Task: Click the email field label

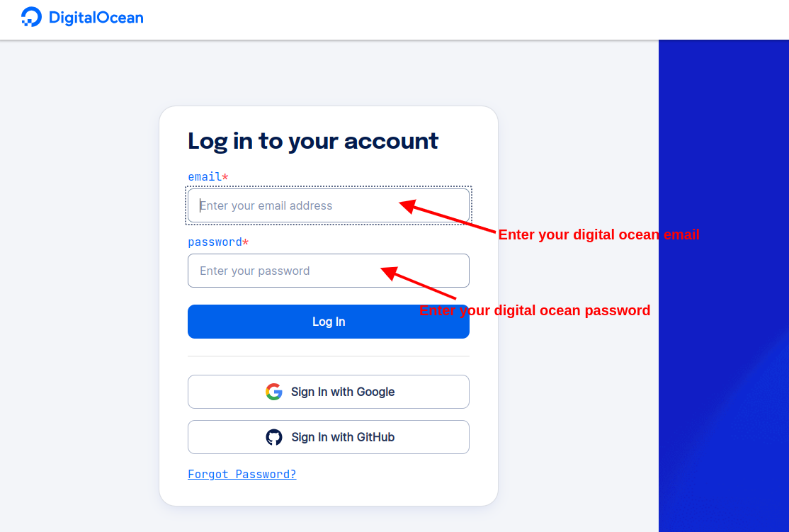Action: (x=205, y=176)
